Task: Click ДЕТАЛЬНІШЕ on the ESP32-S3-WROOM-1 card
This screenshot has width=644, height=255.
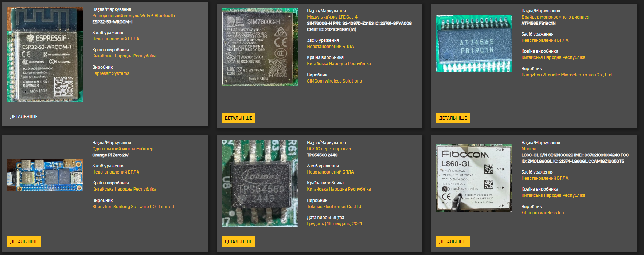Action: pos(24,117)
